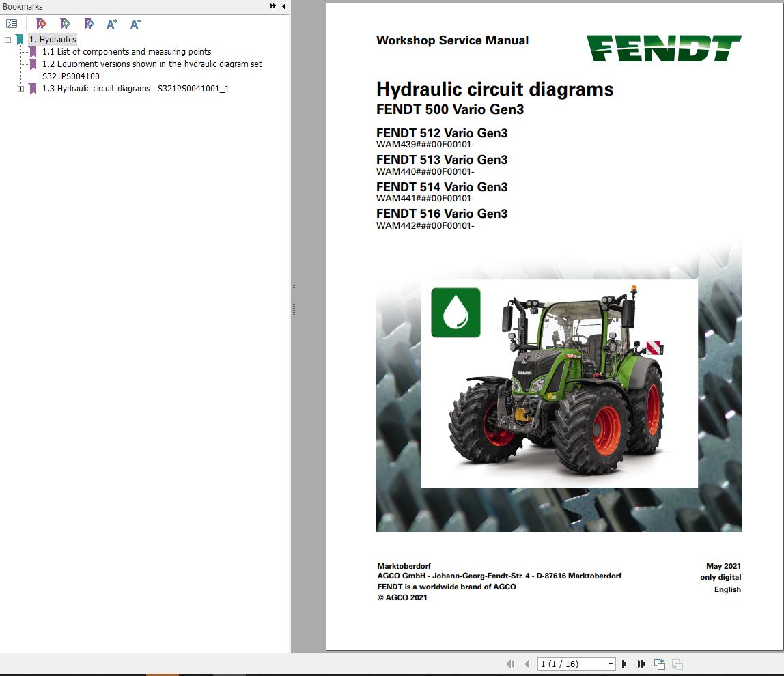Viewport: 784px width, 676px height.
Task: Expand the 1.3 Hydraulic circuit diagrams bookmark
Action: point(20,89)
